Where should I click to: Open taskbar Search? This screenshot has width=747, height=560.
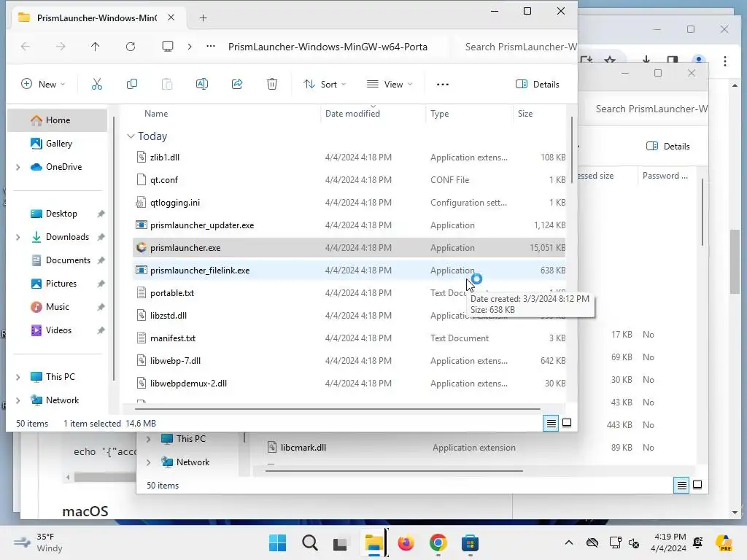[309, 542]
